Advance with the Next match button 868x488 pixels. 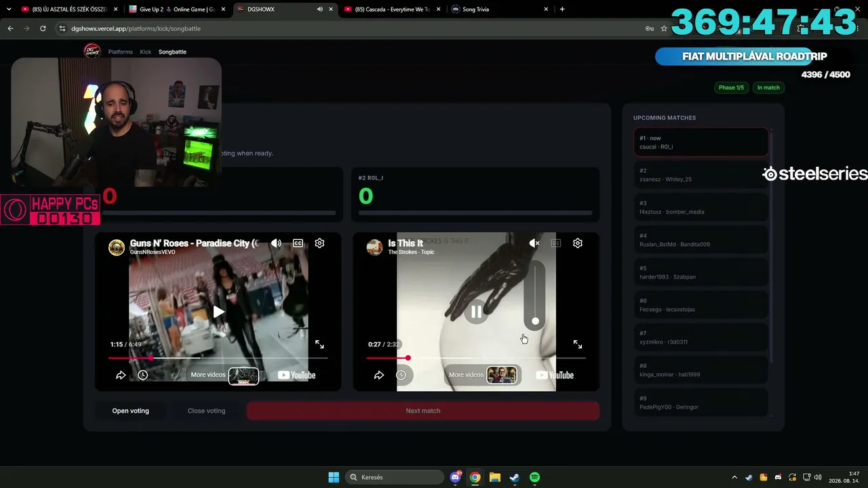pos(423,411)
